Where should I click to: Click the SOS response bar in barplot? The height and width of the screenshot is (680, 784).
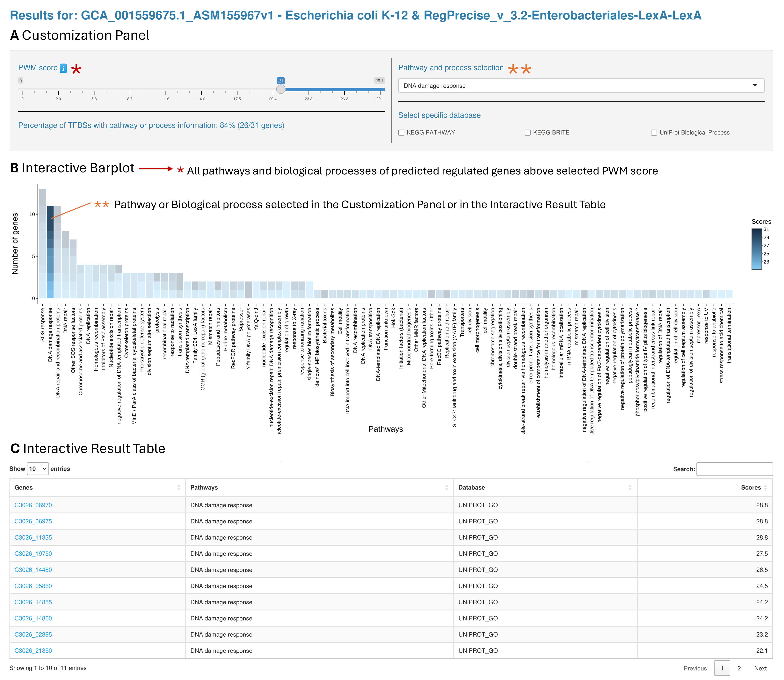[42, 243]
